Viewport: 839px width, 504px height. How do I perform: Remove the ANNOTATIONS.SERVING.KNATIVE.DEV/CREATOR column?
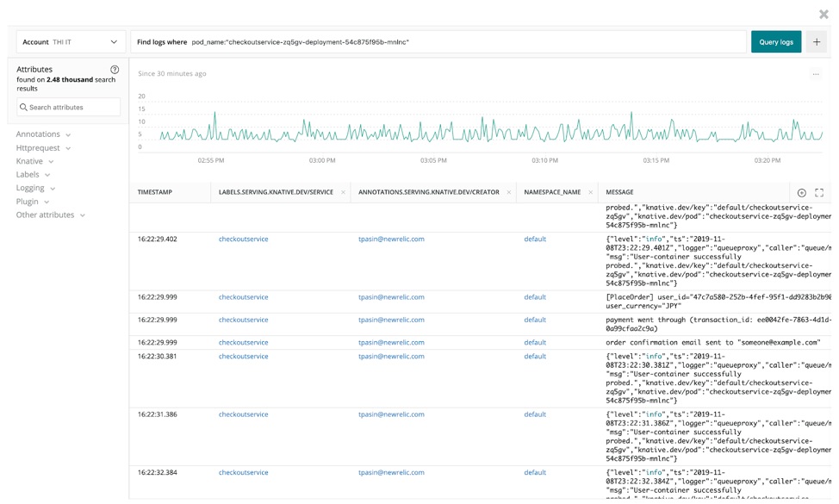pos(509,193)
